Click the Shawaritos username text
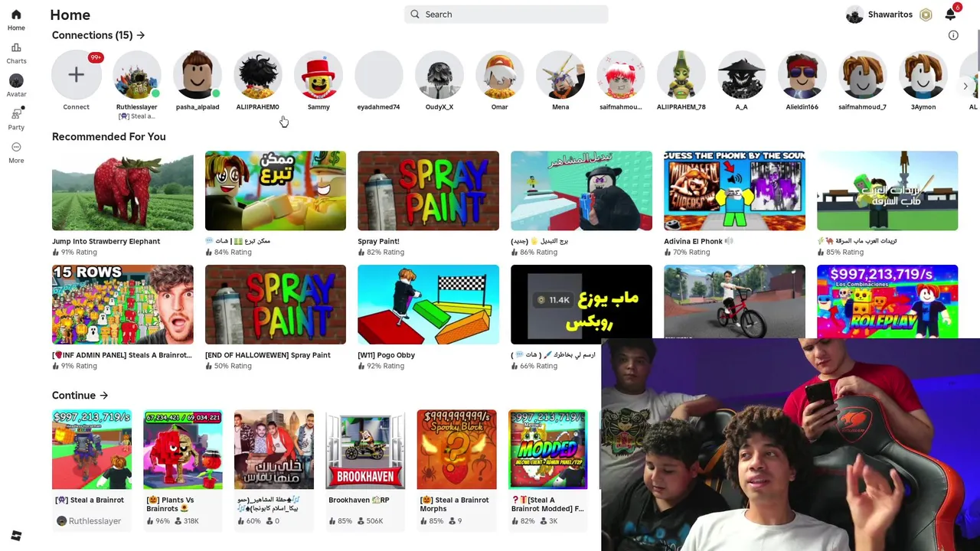 (x=890, y=15)
